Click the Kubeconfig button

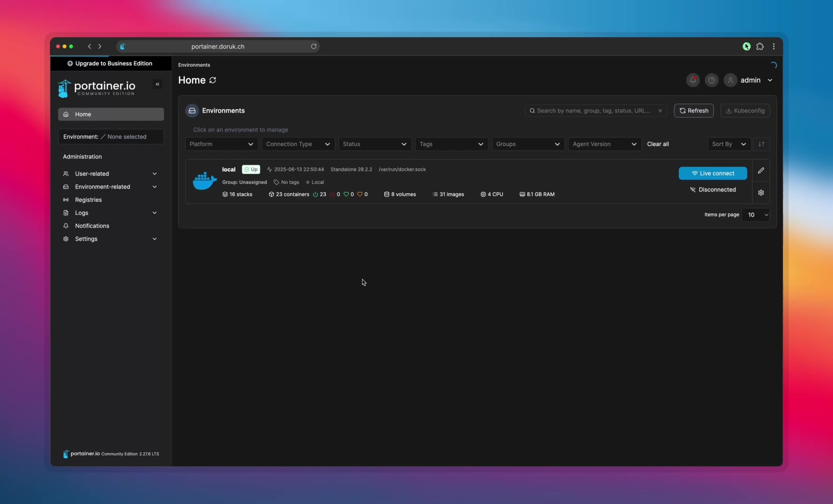pyautogui.click(x=745, y=111)
